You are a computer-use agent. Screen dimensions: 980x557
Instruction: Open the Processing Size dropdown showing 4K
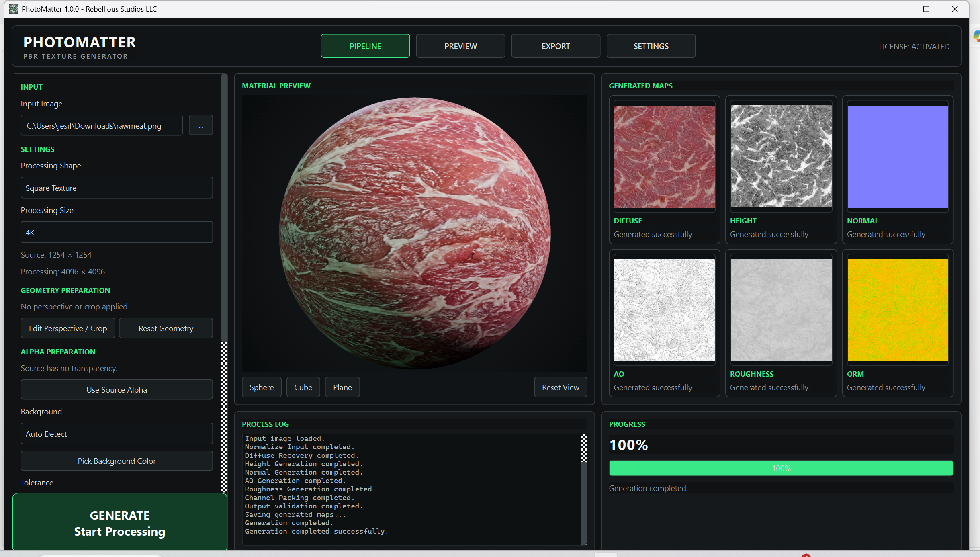[117, 232]
